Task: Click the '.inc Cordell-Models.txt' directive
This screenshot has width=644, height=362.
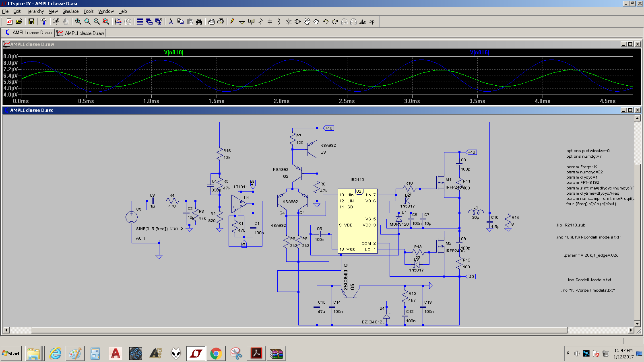Action: pos(589,280)
